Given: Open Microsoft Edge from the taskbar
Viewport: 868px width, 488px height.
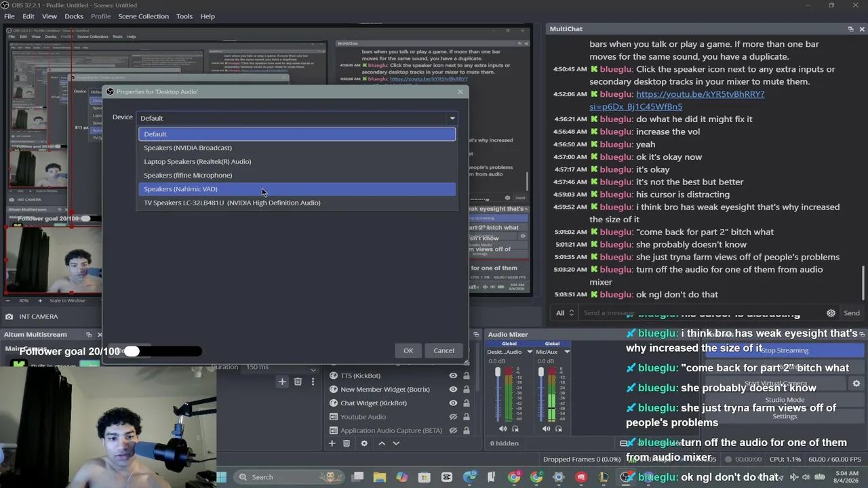Looking at the screenshot, I should click(x=469, y=477).
